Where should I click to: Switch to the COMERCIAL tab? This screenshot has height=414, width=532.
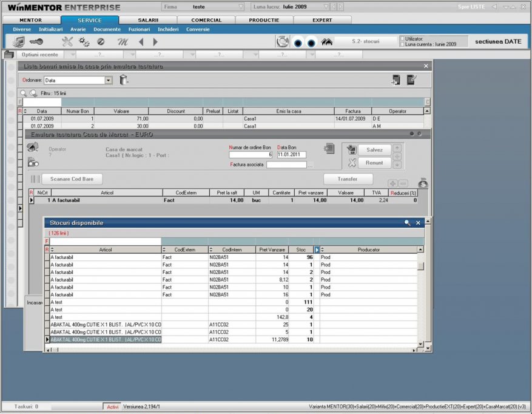(206, 20)
